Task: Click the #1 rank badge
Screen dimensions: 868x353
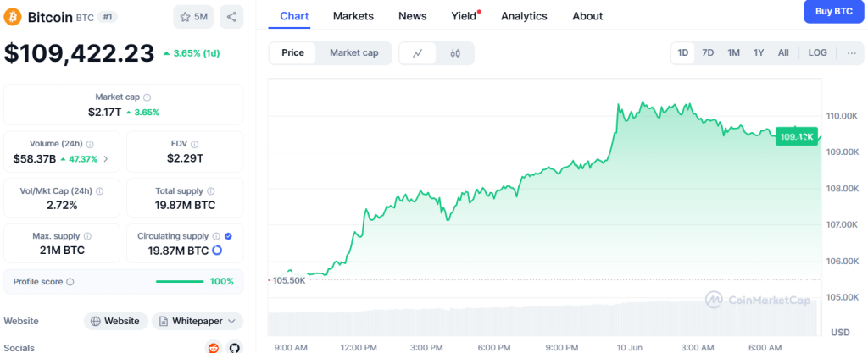Action: tap(107, 17)
